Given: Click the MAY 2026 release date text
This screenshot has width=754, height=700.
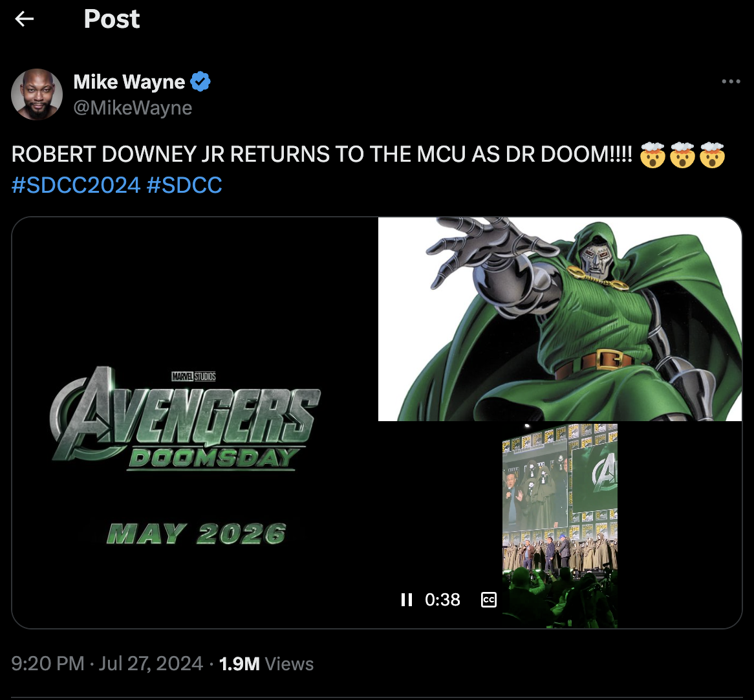Looking at the screenshot, I should click(x=196, y=534).
